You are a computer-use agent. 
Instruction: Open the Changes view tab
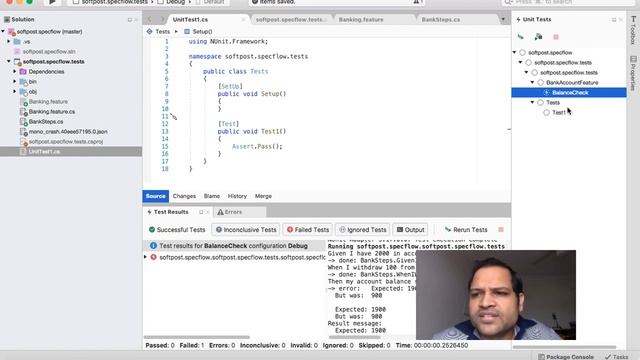tap(184, 196)
